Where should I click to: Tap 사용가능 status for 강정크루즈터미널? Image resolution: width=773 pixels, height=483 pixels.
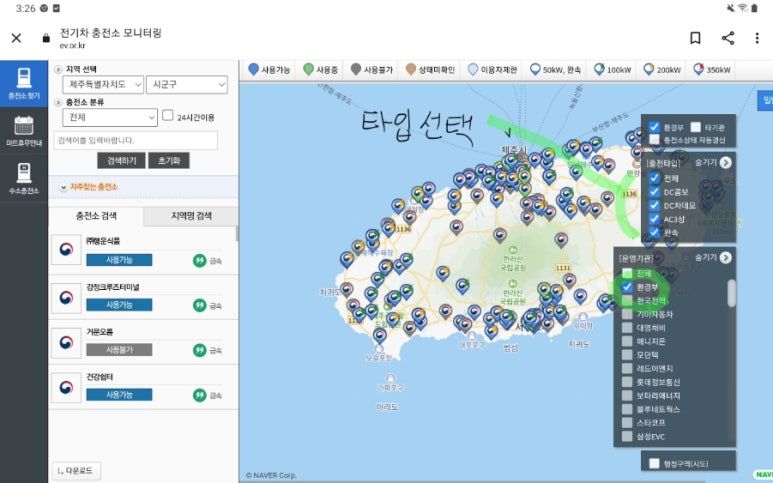click(x=119, y=305)
